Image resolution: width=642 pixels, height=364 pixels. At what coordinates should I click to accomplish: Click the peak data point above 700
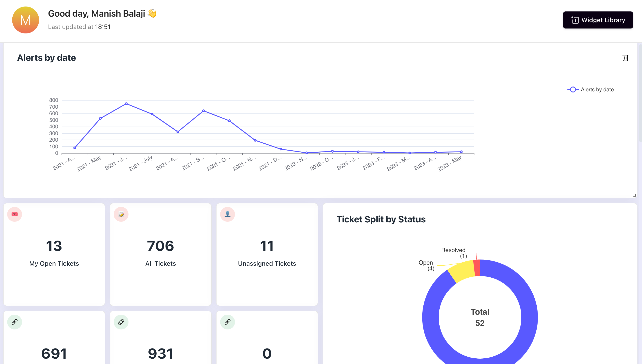[x=126, y=104]
